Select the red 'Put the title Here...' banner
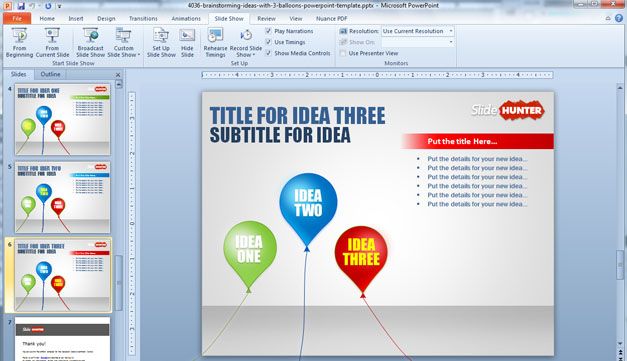Viewport: 627px width, 361px height. coord(478,141)
